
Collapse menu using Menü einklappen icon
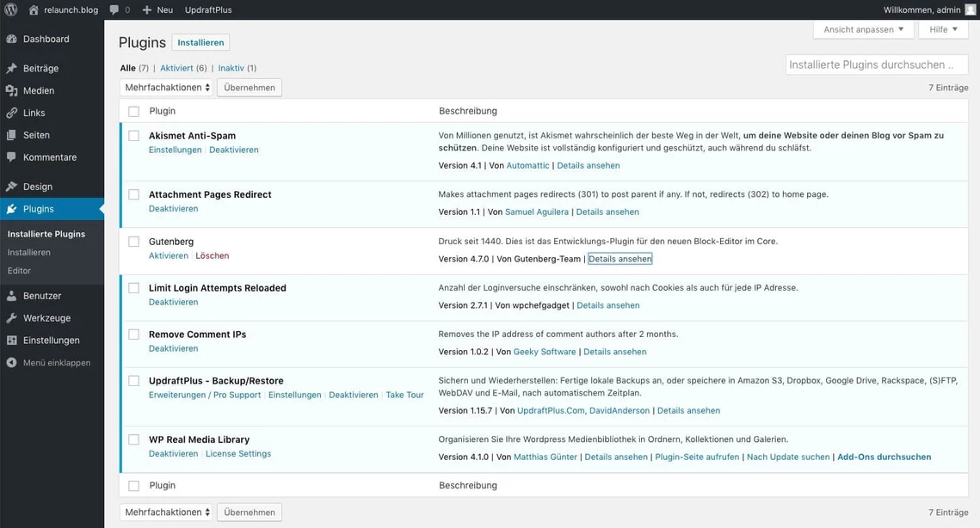click(11, 363)
